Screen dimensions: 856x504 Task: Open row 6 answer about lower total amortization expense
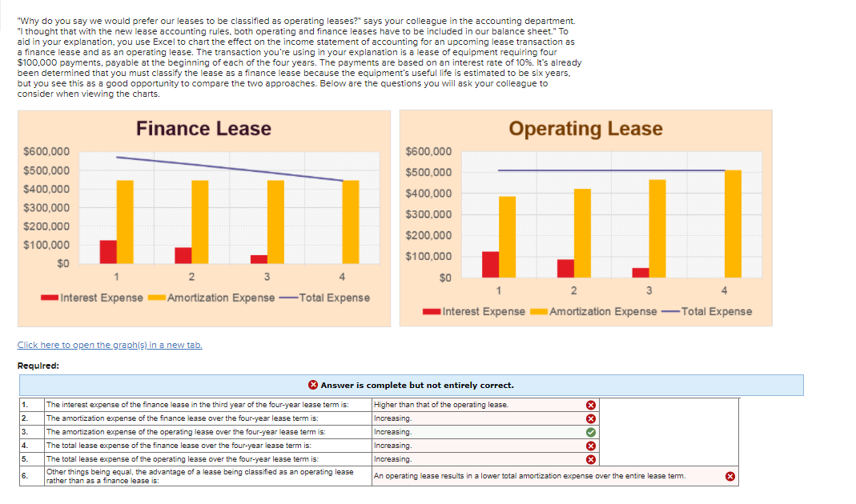click(x=555, y=476)
